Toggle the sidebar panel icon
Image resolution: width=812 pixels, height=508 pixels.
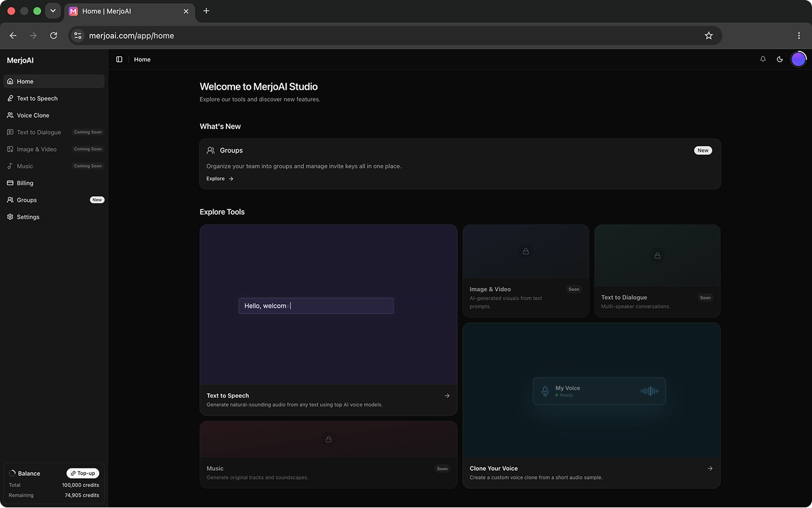119,59
